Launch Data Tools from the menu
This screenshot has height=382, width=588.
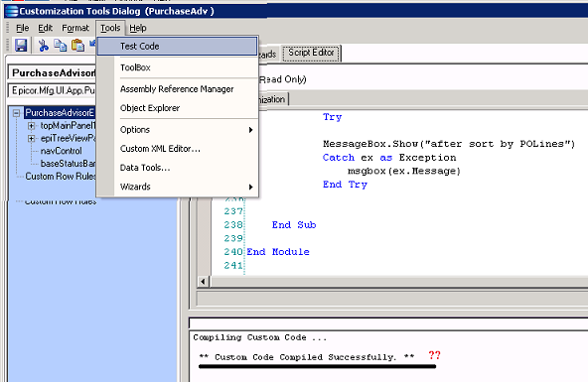[x=177, y=168]
